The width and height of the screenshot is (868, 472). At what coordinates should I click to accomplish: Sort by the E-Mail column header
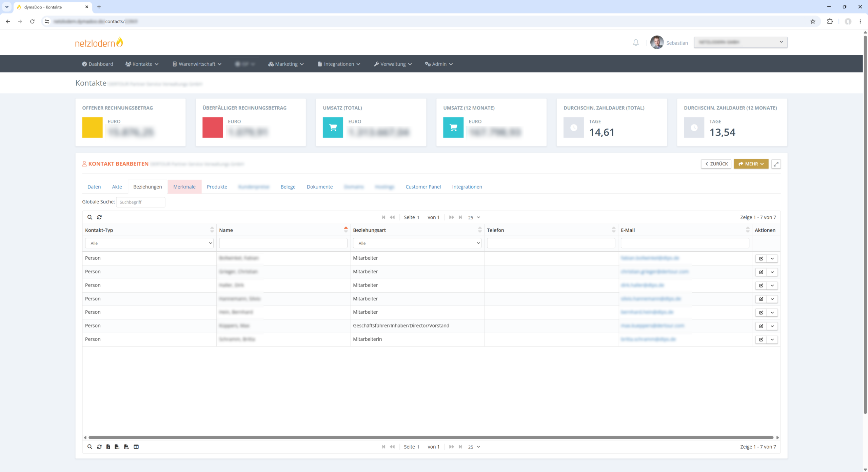click(685, 230)
